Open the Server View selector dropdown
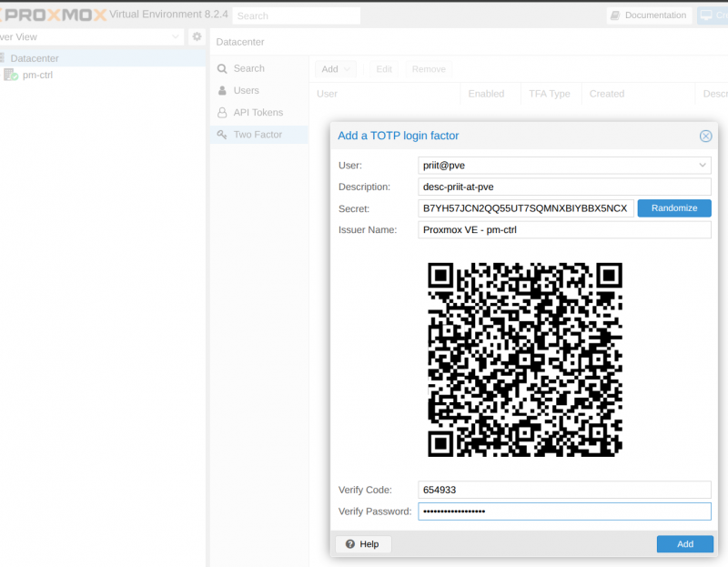 point(92,37)
